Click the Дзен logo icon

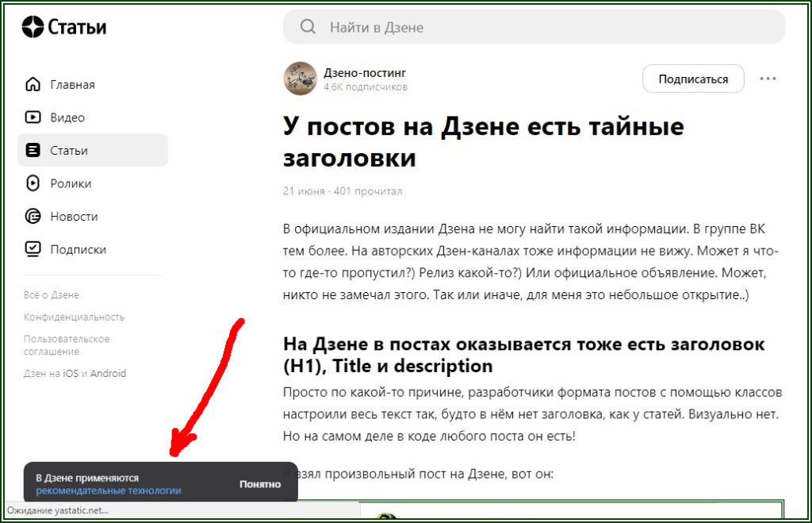(33, 26)
